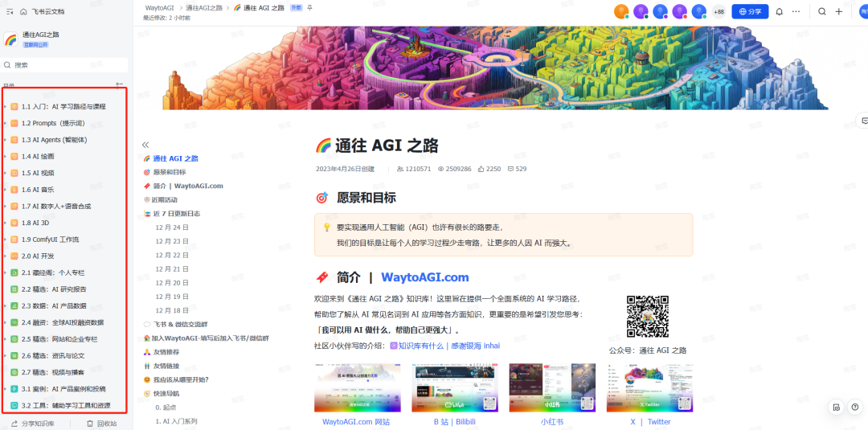Open the directory tree settings icon

tap(119, 84)
